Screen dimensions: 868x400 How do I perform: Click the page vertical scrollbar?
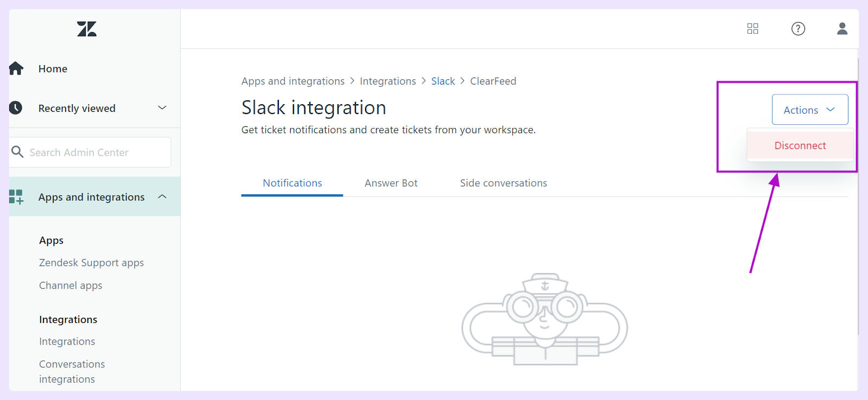coord(858,195)
